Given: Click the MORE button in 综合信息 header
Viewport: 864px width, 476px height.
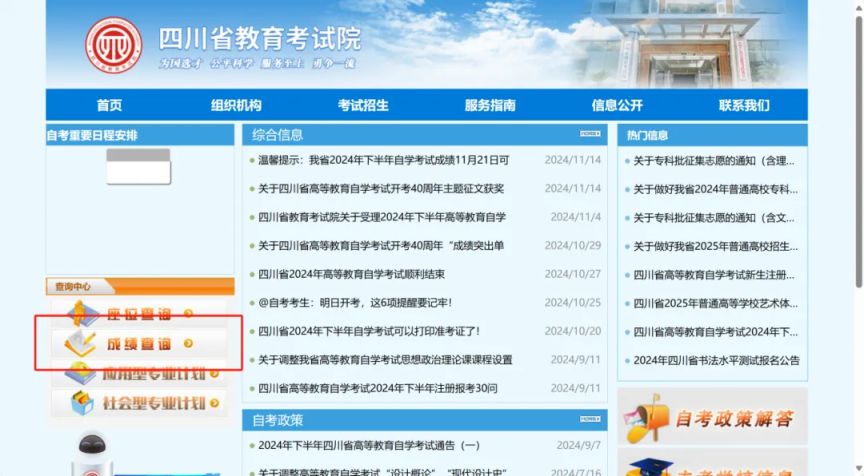Looking at the screenshot, I should click(590, 134).
